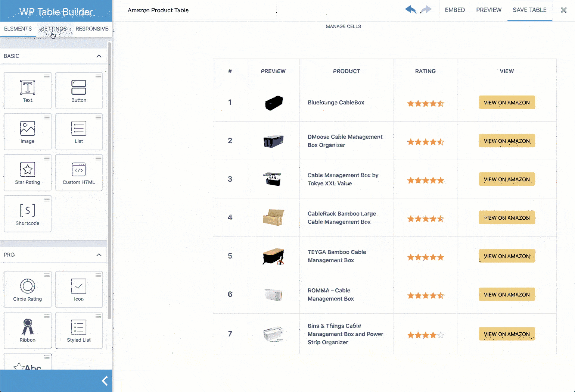
Task: Select the Image element
Action: click(28, 132)
